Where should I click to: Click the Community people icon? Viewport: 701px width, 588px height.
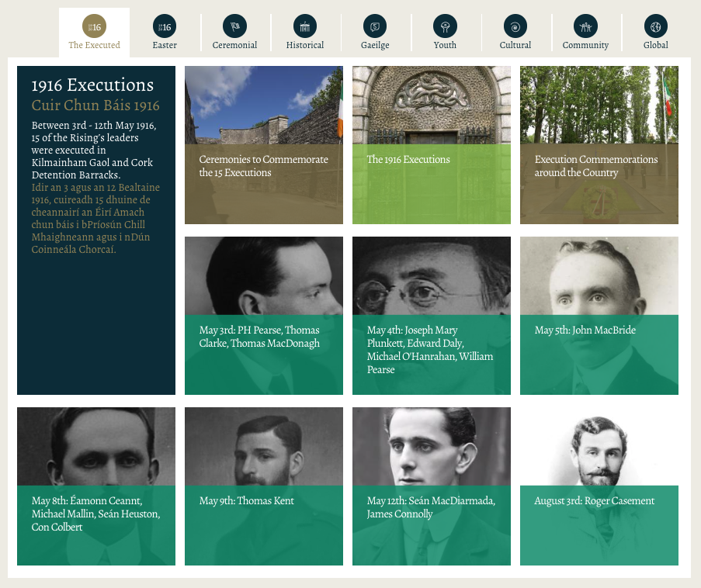point(585,26)
